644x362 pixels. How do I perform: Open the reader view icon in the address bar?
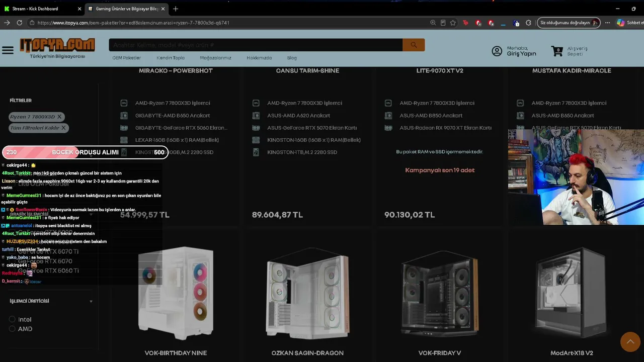[443, 23]
